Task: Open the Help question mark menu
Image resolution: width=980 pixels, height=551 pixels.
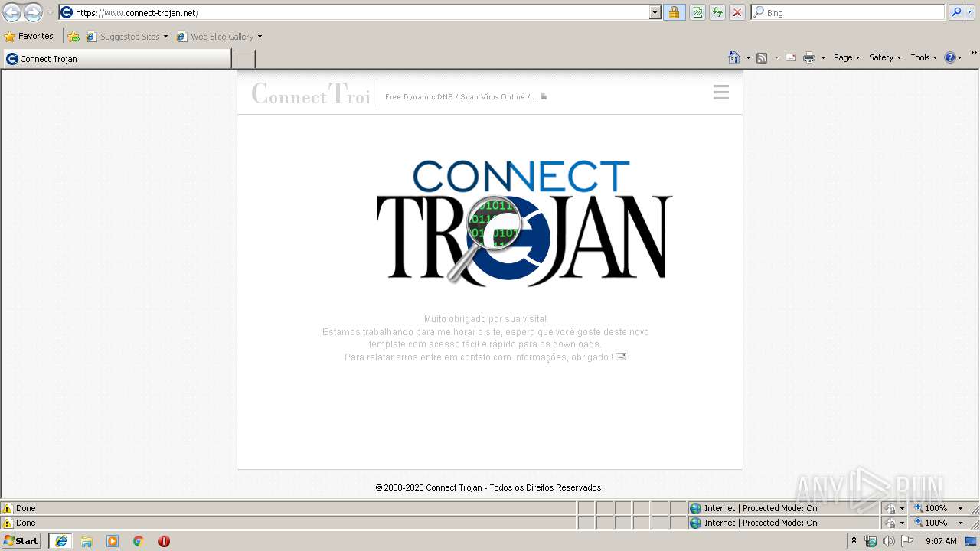Action: click(953, 57)
